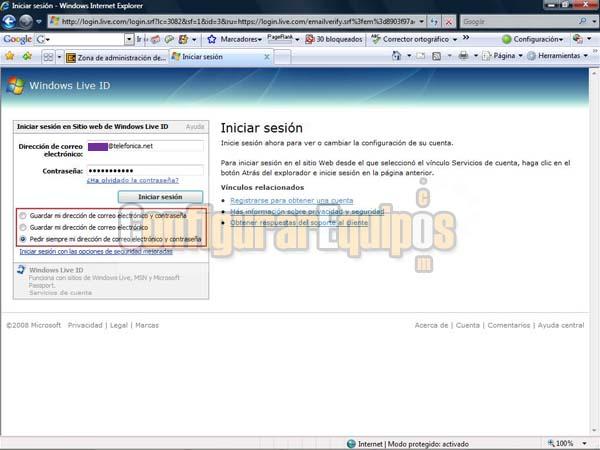
Task: Expand the Home button dropdown arrow
Action: 409,56
